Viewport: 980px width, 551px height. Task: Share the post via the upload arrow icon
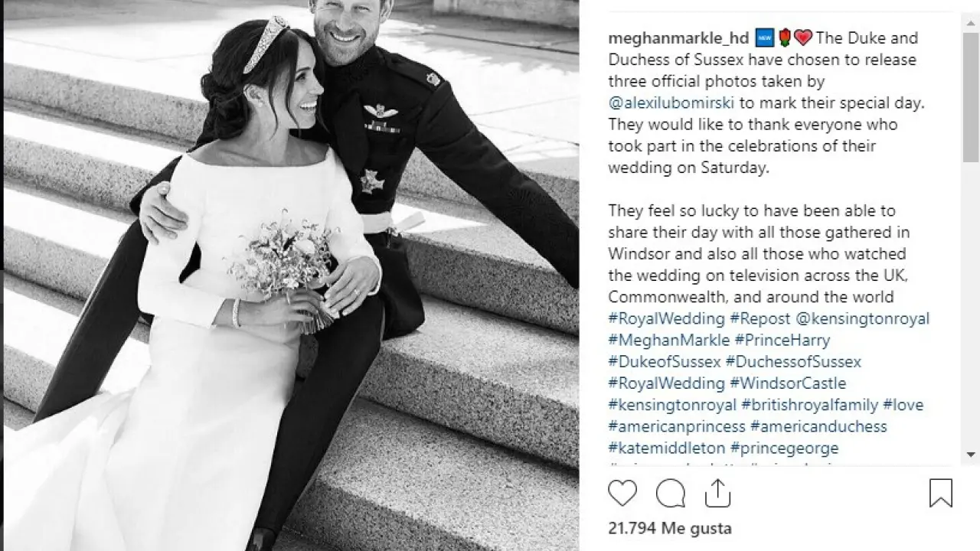718,492
